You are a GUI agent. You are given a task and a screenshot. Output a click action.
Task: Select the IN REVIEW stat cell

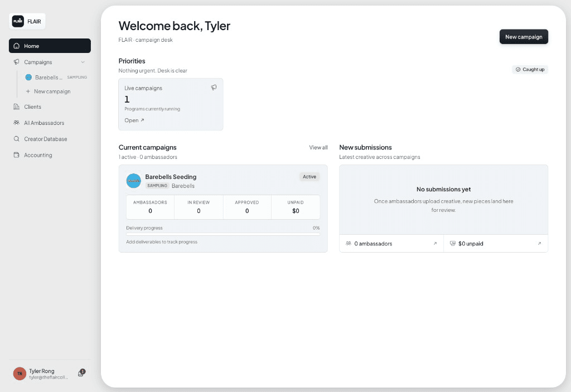pos(199,207)
